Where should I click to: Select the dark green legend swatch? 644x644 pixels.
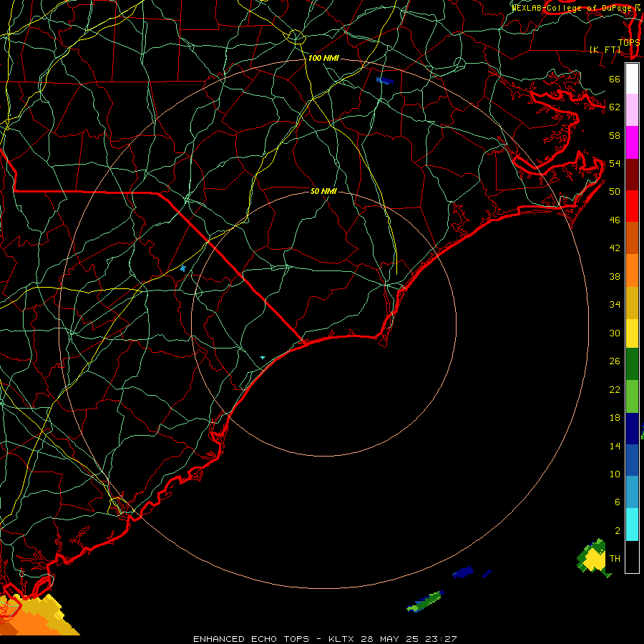pyautogui.click(x=632, y=364)
